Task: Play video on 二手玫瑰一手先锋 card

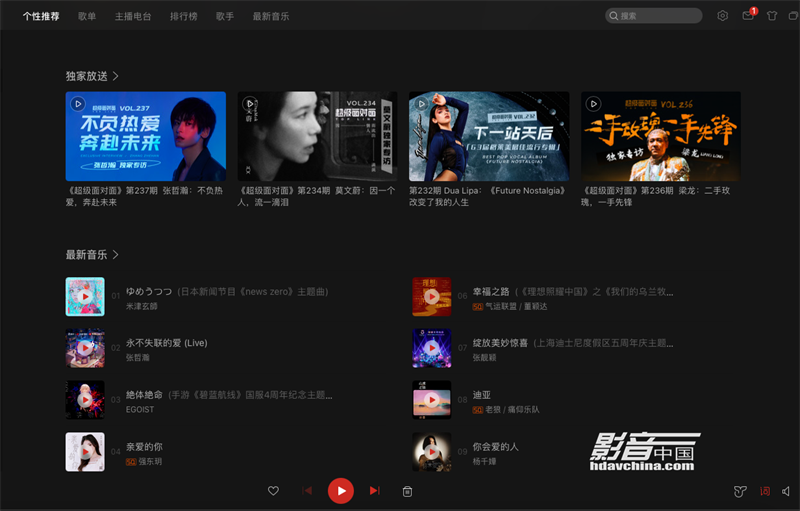Action: pyautogui.click(x=593, y=104)
